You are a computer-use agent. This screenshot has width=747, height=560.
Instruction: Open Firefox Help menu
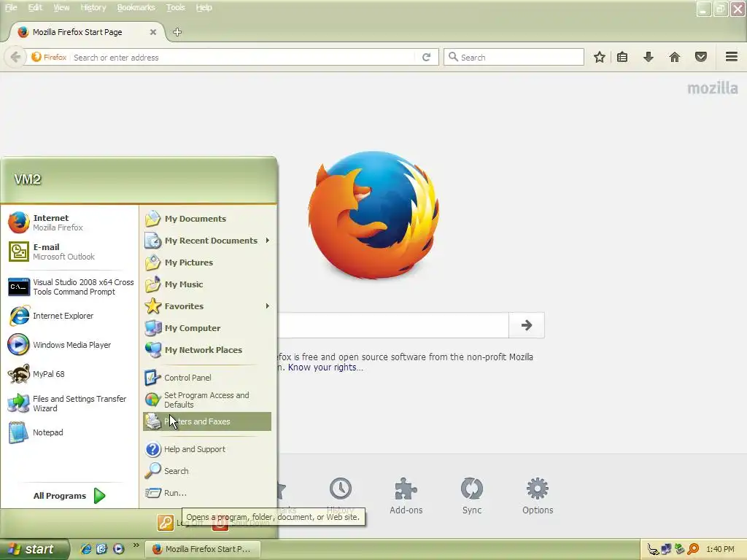[204, 7]
